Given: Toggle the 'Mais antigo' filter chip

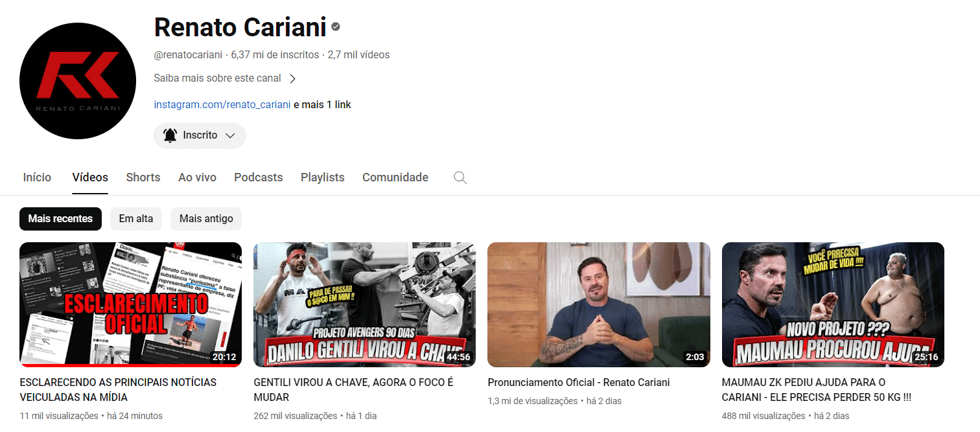Looking at the screenshot, I should tap(205, 219).
